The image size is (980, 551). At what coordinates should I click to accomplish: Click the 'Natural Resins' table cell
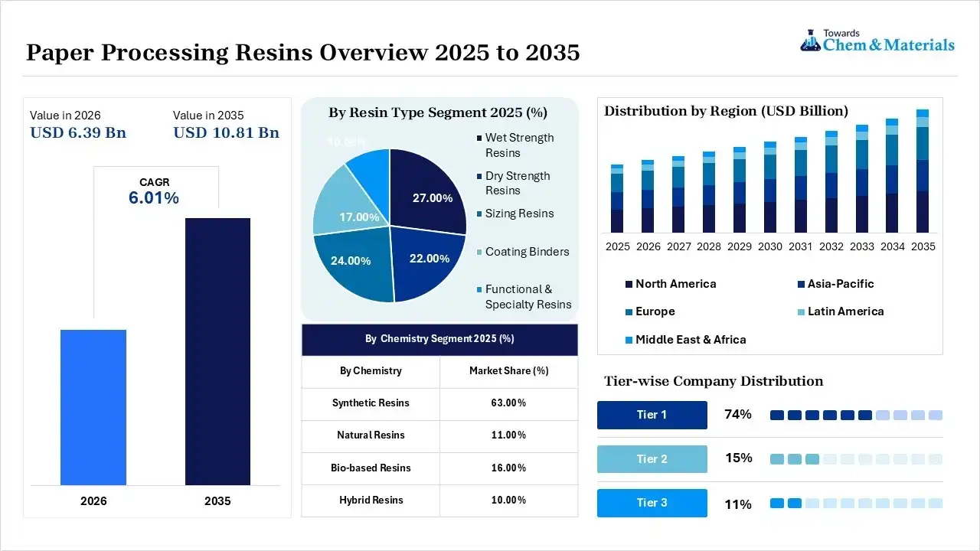tap(371, 435)
